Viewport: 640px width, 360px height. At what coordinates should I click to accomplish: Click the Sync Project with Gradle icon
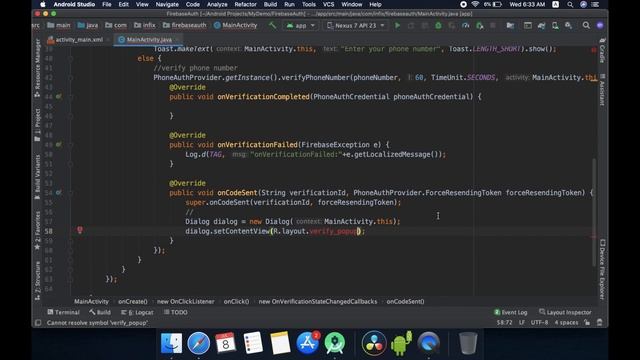click(x=541, y=25)
